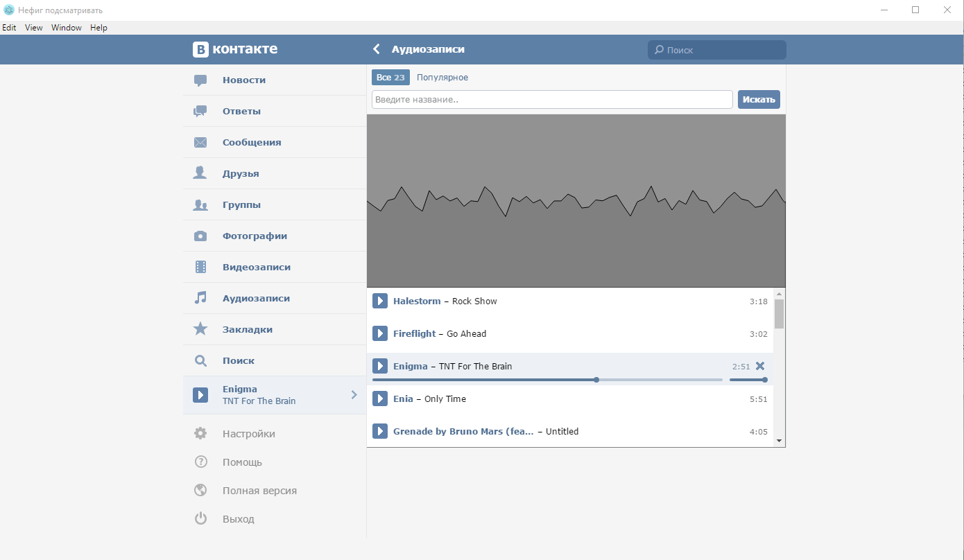Click the 3:18 duration of Rock Show
Image resolution: width=964 pixels, height=560 pixels.
coord(759,301)
